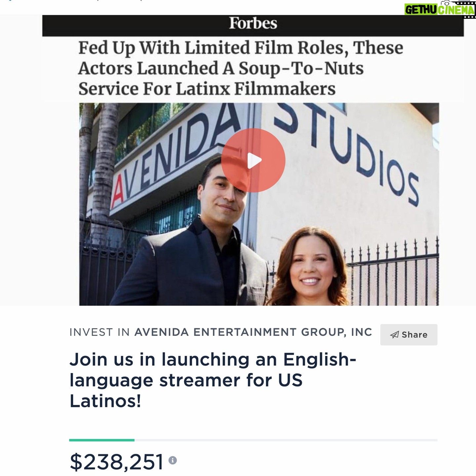The width and height of the screenshot is (476, 476).
Task: Click the 'INVEST IN' label text
Action: coord(99,332)
